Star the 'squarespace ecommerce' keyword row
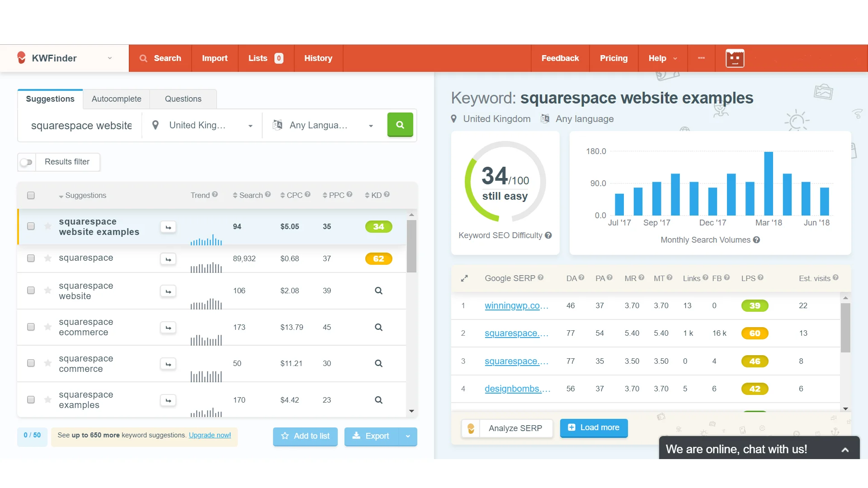The image size is (868, 488). click(47, 327)
